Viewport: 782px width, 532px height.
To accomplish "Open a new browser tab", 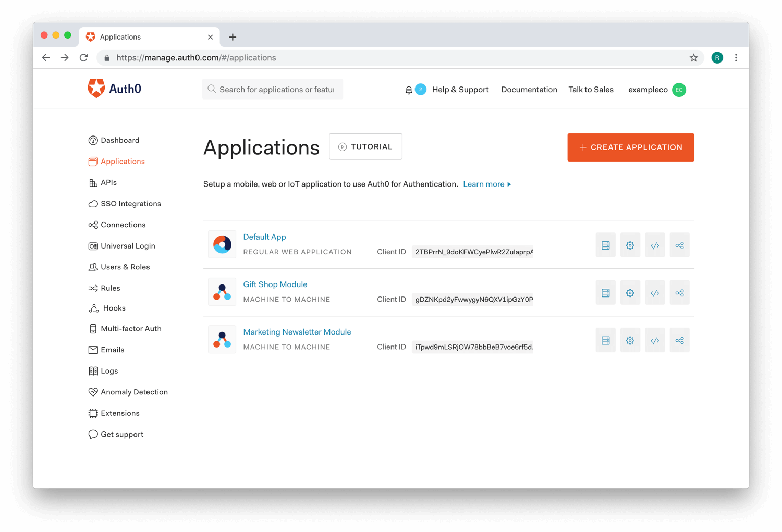I will (x=233, y=37).
